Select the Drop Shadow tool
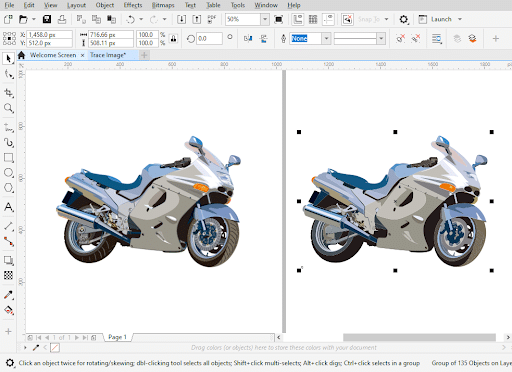Viewport: 512px width, 372px height. [x=8, y=260]
